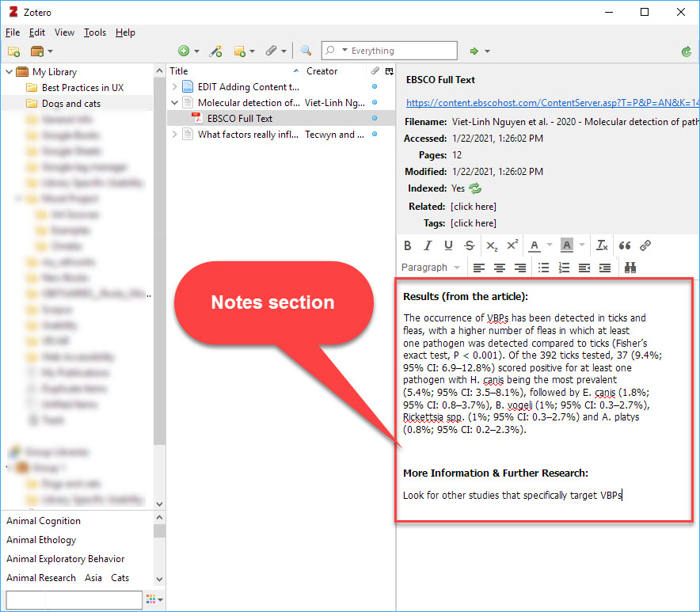The width and height of the screenshot is (700, 612).
Task: Open the EBSCO content URL link
Action: pyautogui.click(x=546, y=103)
